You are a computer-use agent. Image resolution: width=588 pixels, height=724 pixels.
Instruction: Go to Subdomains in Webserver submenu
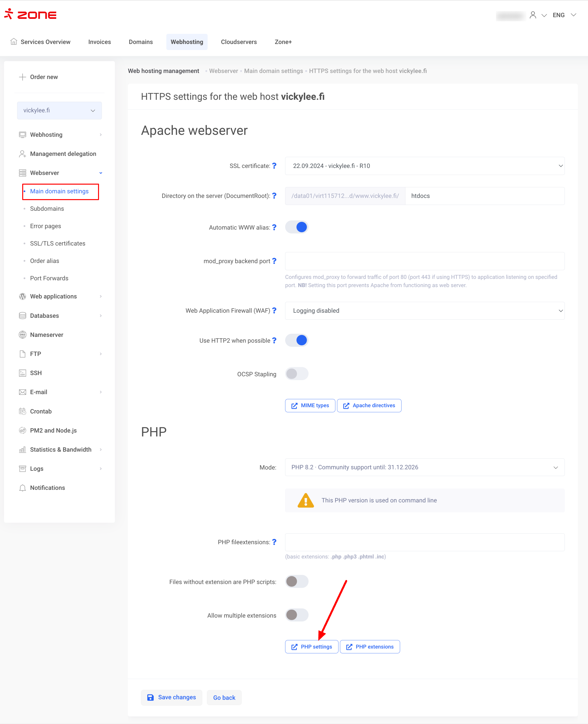coord(47,209)
